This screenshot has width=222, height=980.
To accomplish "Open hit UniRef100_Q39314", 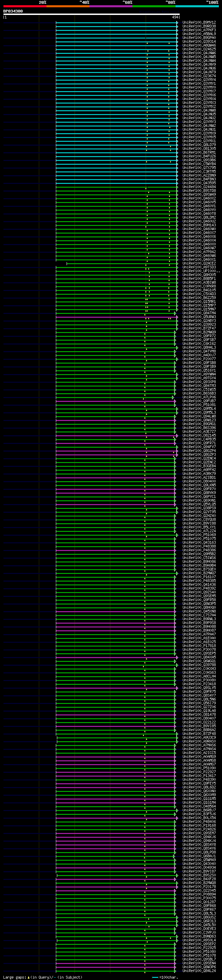I will tap(199, 41).
